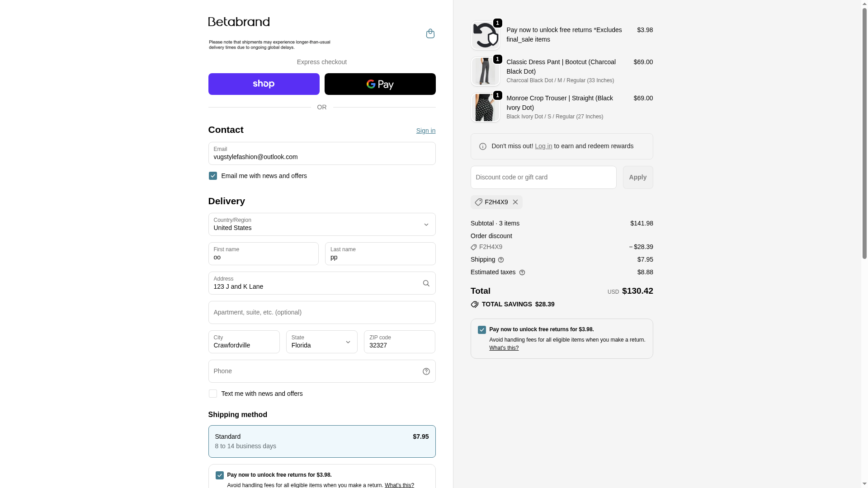The width and height of the screenshot is (868, 488).
Task: Click the free returns product thumbnail
Action: pyautogui.click(x=485, y=35)
